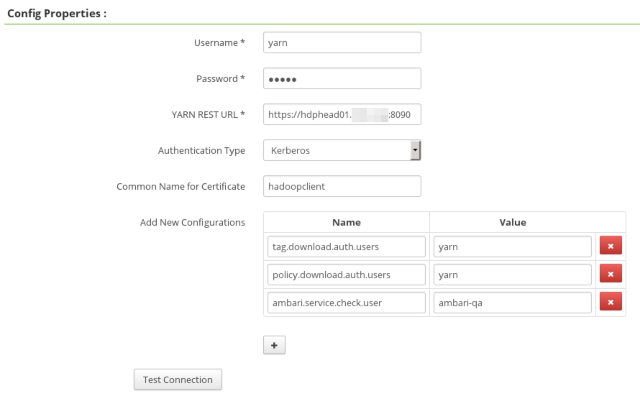Viewport: 640px width, 396px height.
Task: Remove the tag.download.auth.users configuration row
Action: pos(611,246)
